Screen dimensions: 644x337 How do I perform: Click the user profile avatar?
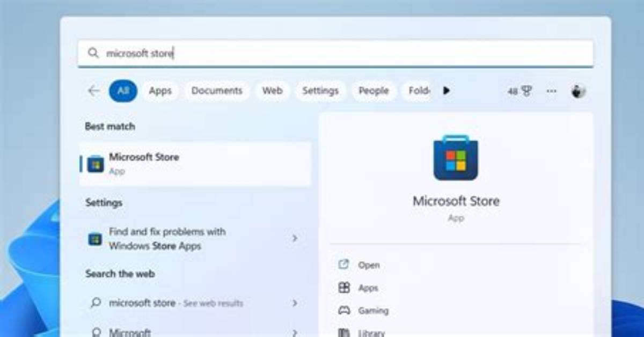pos(578,91)
